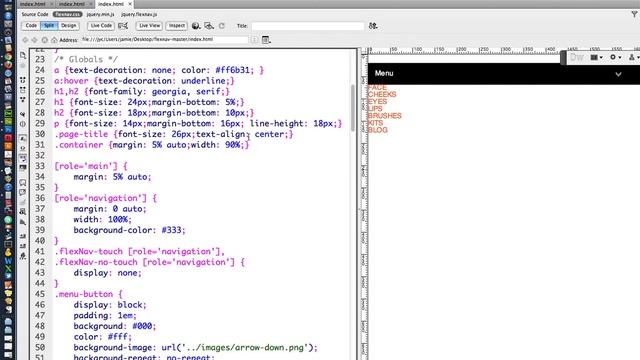This screenshot has width=640, height=360.
Task: Click the code pane vertical scrollbar thumb
Action: coord(353,108)
